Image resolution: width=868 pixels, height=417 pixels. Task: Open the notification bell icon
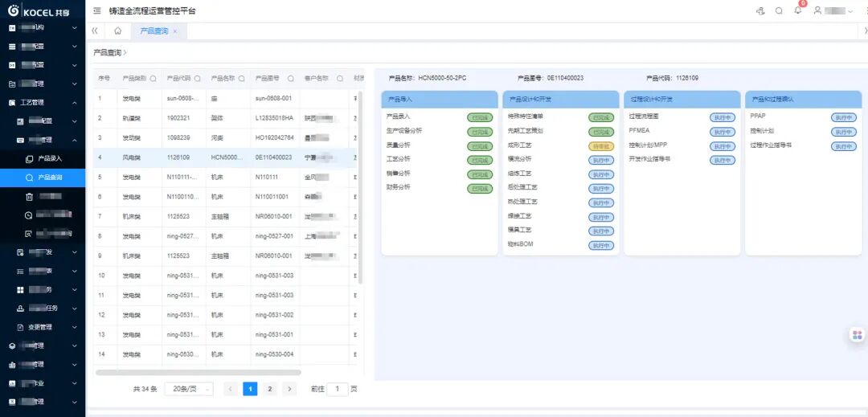click(x=798, y=10)
